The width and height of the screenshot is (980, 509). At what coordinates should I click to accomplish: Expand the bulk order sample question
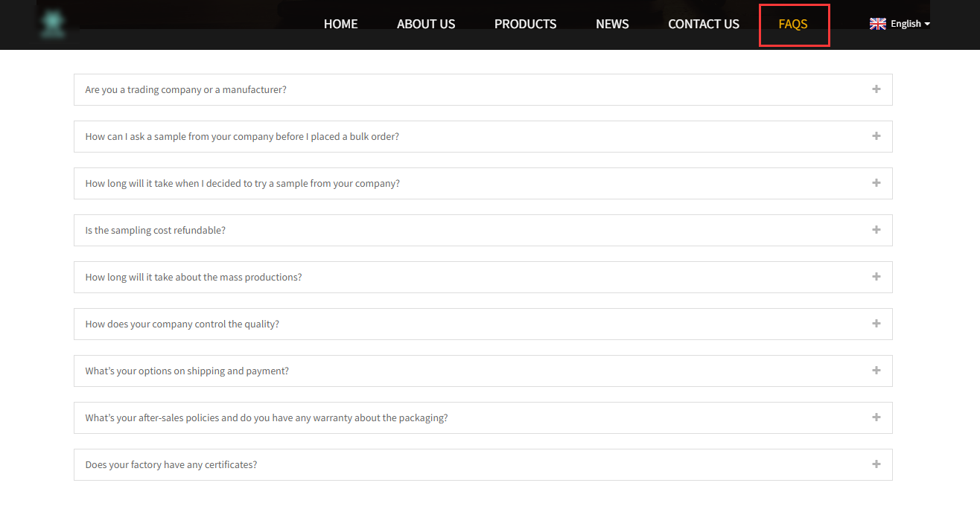click(x=242, y=137)
